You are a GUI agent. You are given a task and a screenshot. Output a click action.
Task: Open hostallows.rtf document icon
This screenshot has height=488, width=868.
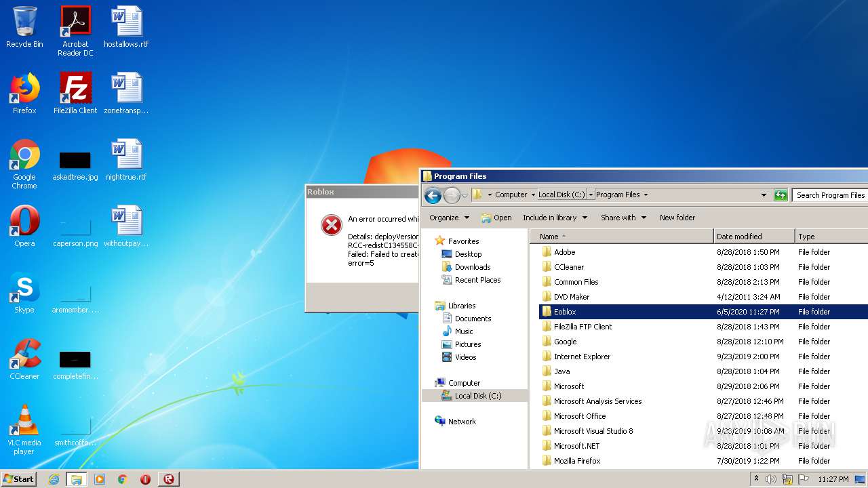tap(126, 27)
